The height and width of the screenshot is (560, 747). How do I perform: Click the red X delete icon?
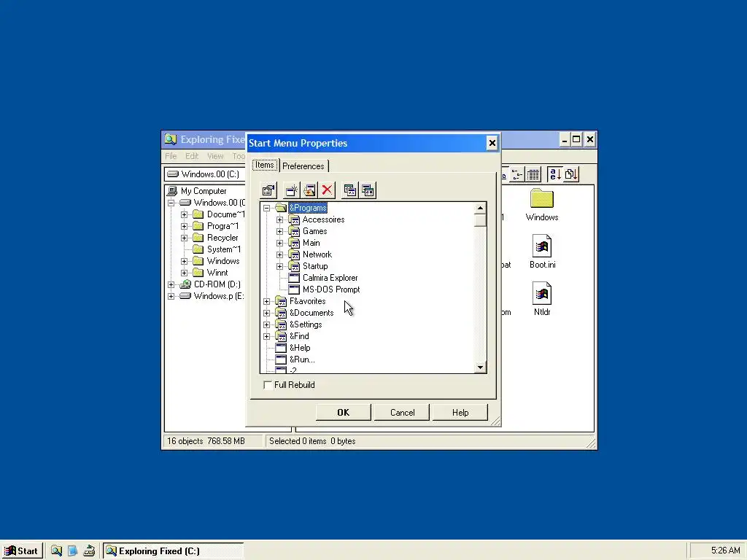327,190
